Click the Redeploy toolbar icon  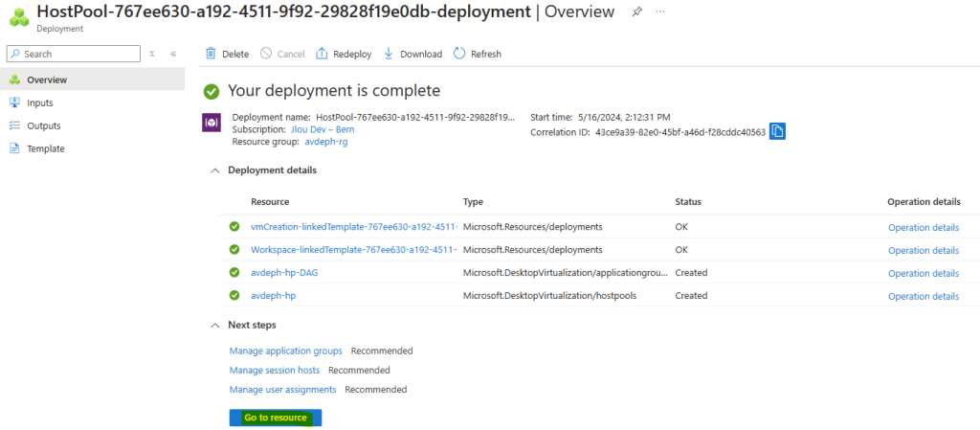click(322, 54)
